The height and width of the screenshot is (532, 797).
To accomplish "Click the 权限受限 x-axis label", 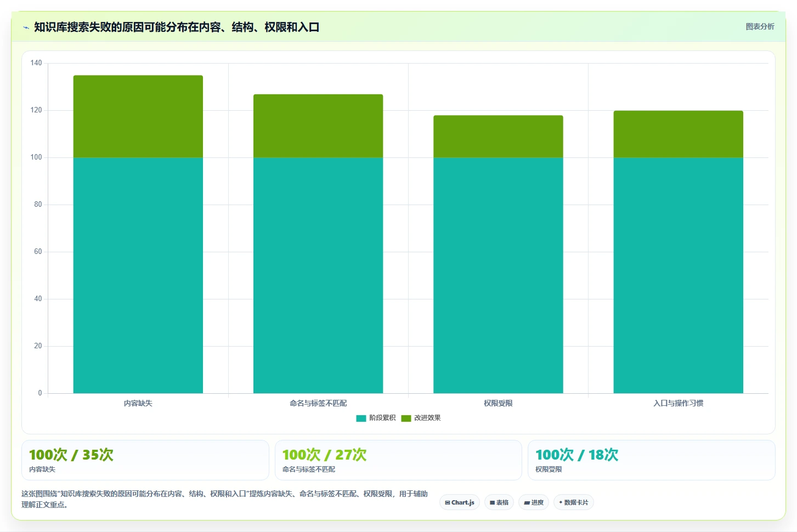I will pyautogui.click(x=498, y=403).
